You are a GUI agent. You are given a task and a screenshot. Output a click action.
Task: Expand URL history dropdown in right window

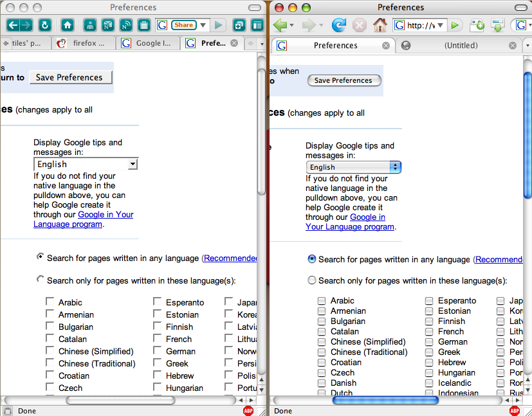pyautogui.click(x=441, y=25)
